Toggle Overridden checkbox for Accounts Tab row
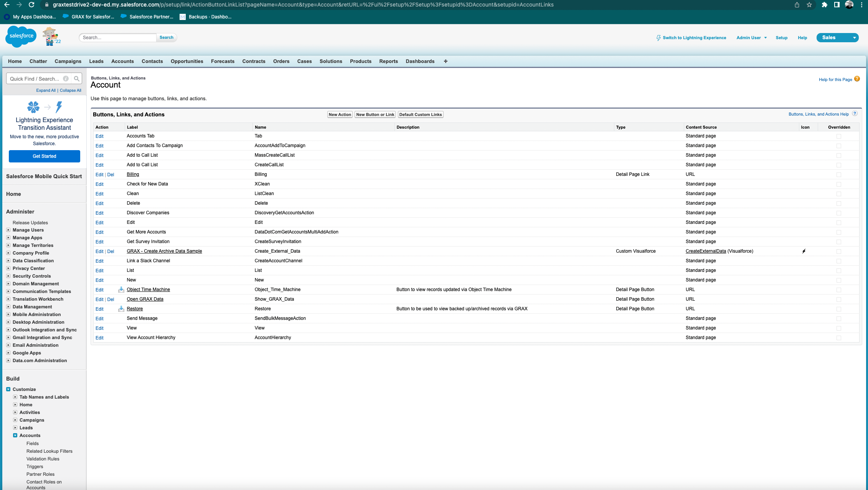This screenshot has height=490, width=868. tap(839, 136)
